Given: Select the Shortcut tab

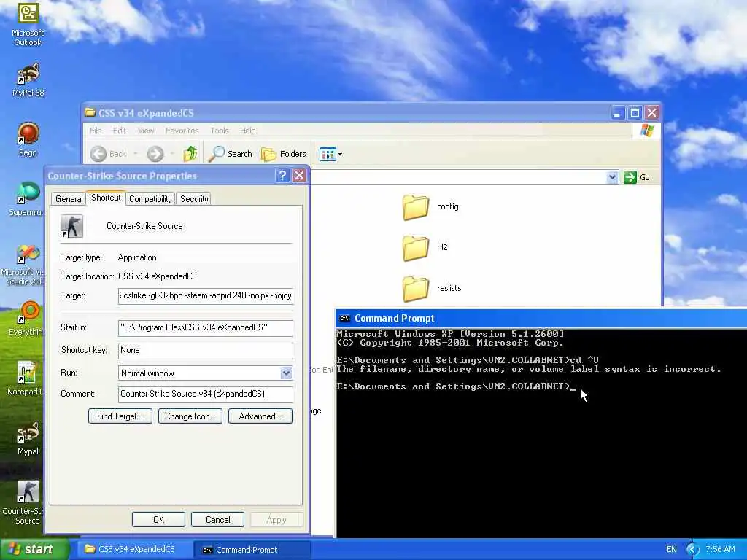Looking at the screenshot, I should pos(106,198).
